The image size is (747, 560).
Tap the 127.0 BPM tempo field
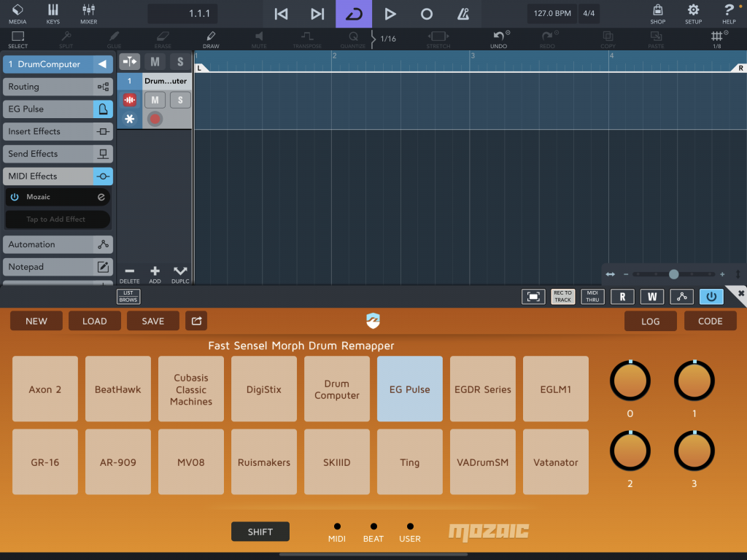pyautogui.click(x=552, y=13)
